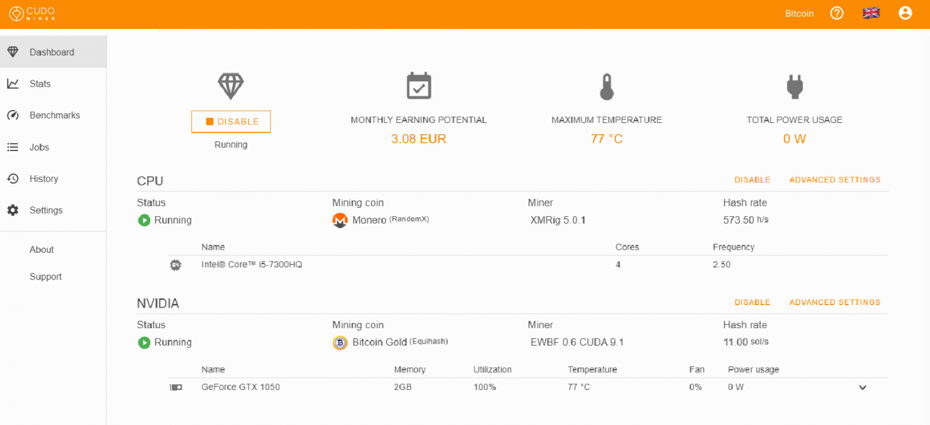Click the EWBF 0.6 CUDA 9.1 miner text
Image resolution: width=930 pixels, height=425 pixels.
point(577,343)
